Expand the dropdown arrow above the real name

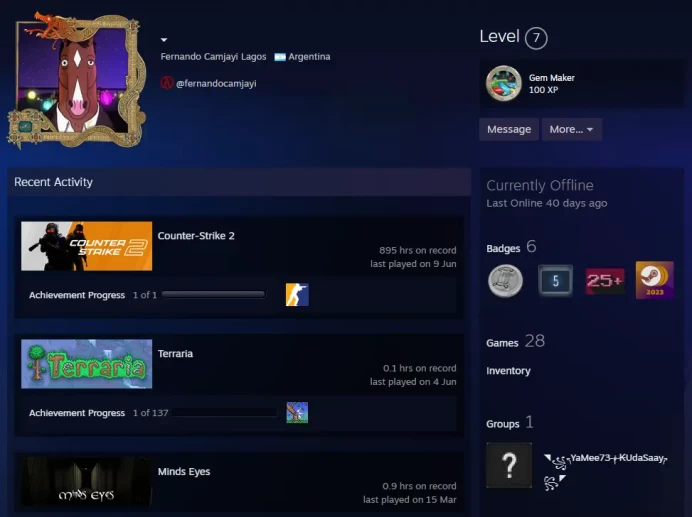click(164, 40)
